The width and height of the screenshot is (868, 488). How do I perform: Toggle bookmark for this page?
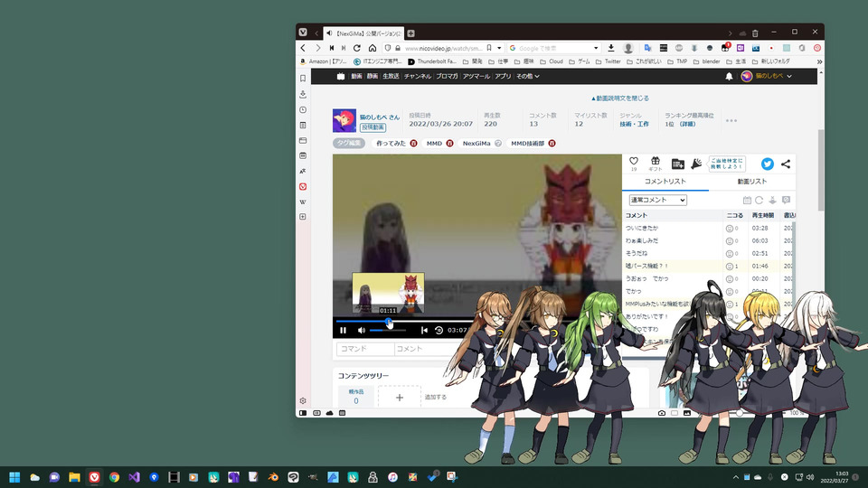489,48
